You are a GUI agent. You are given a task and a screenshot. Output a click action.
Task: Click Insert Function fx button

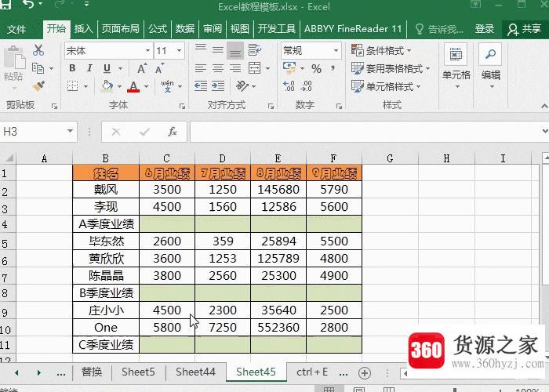tap(173, 132)
